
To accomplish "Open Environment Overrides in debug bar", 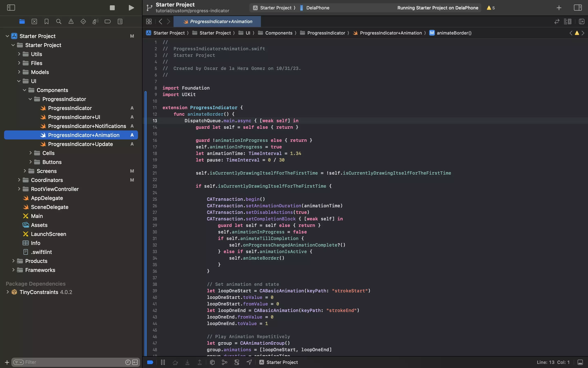I will click(237, 362).
